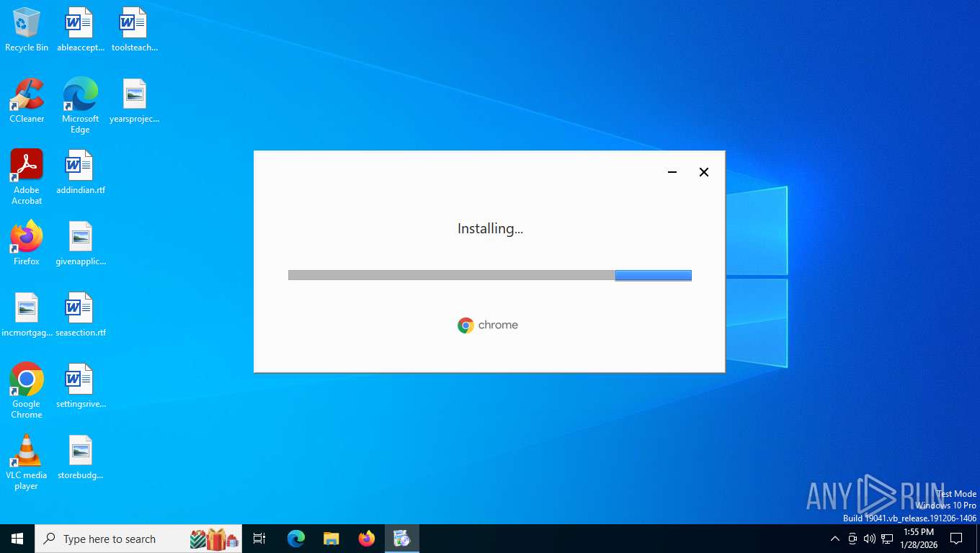Open the Firefox desktop shortcut
The image size is (980, 553).
pyautogui.click(x=27, y=243)
